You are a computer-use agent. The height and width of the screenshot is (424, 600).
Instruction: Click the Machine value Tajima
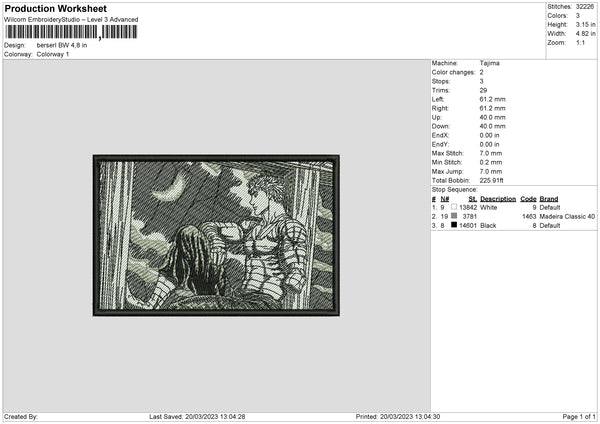point(489,63)
